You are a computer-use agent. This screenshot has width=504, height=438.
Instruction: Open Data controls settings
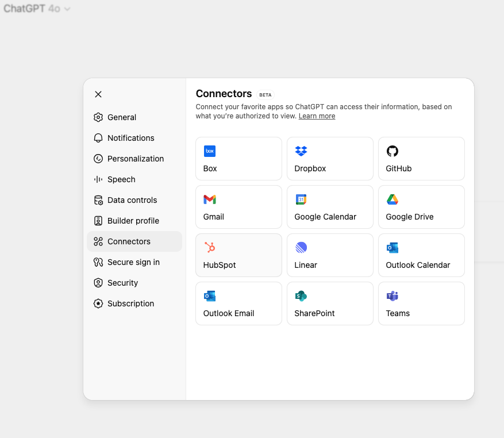[134, 200]
